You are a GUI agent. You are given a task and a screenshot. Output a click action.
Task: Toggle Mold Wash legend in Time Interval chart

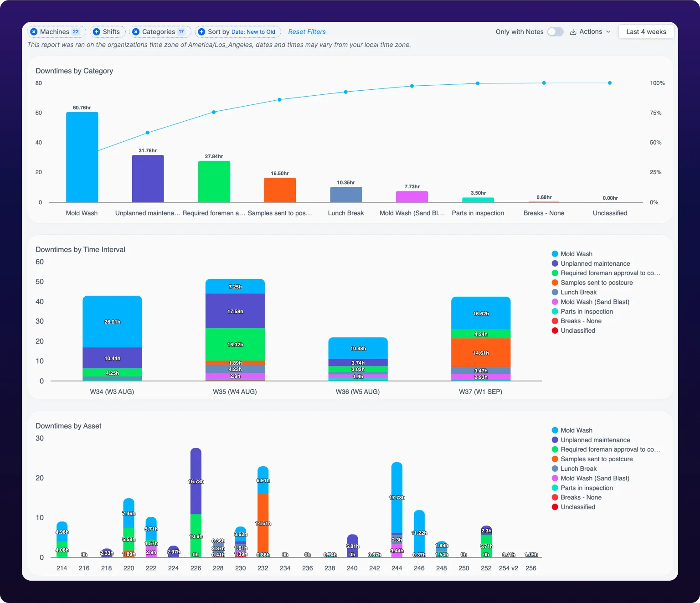tap(572, 254)
